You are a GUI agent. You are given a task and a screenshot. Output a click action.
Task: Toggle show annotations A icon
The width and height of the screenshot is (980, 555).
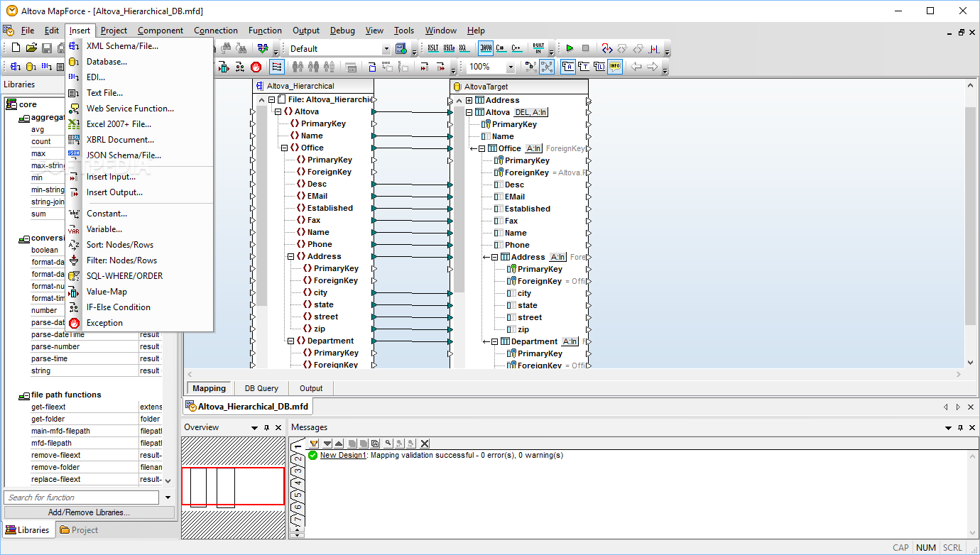(569, 67)
